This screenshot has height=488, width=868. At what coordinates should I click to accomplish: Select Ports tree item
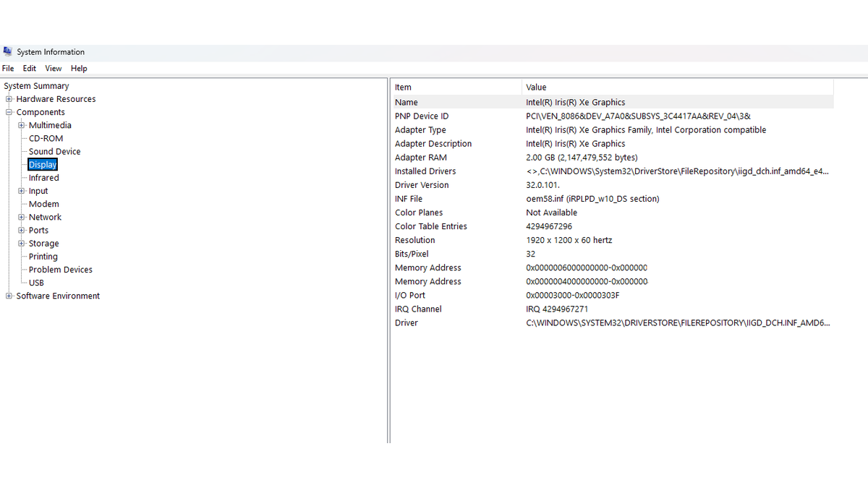click(x=38, y=230)
